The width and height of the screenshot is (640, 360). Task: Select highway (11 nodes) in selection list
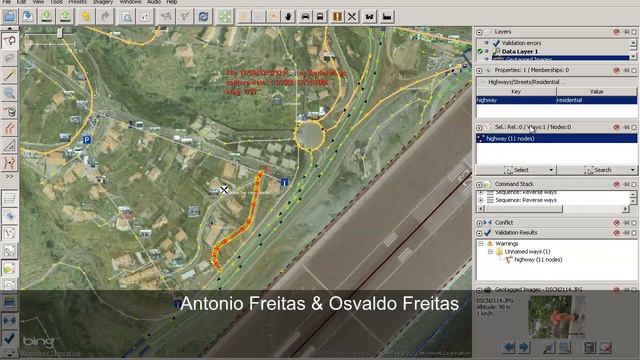pyautogui.click(x=556, y=139)
